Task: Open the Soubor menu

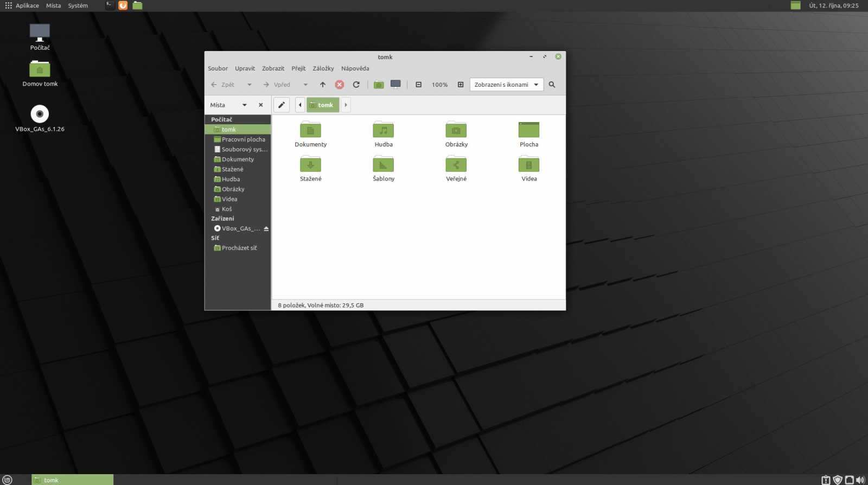Action: (x=218, y=68)
